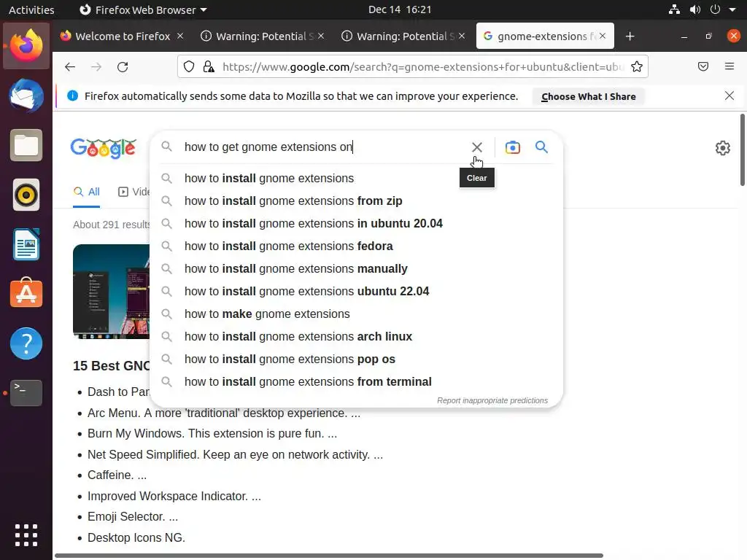Click Choose What I Share button
The width and height of the screenshot is (747, 560).
pos(589,96)
